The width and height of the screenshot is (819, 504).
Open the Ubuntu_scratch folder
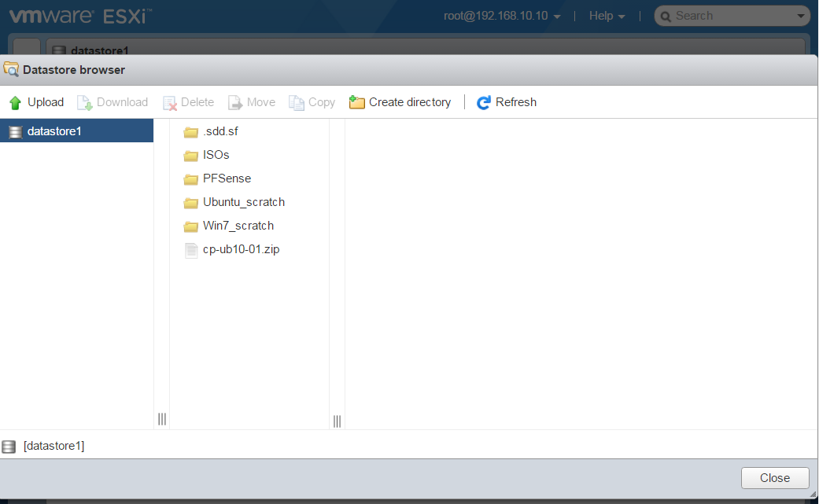(x=243, y=202)
